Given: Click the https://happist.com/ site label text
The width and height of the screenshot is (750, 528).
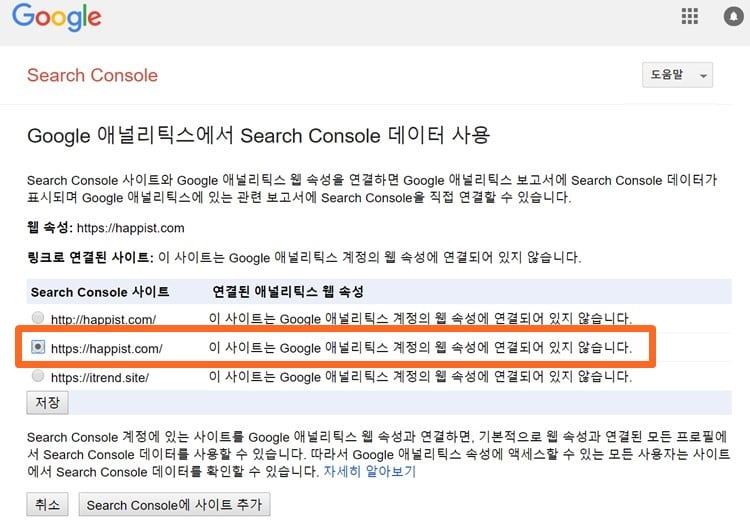Looking at the screenshot, I should click(x=106, y=348).
